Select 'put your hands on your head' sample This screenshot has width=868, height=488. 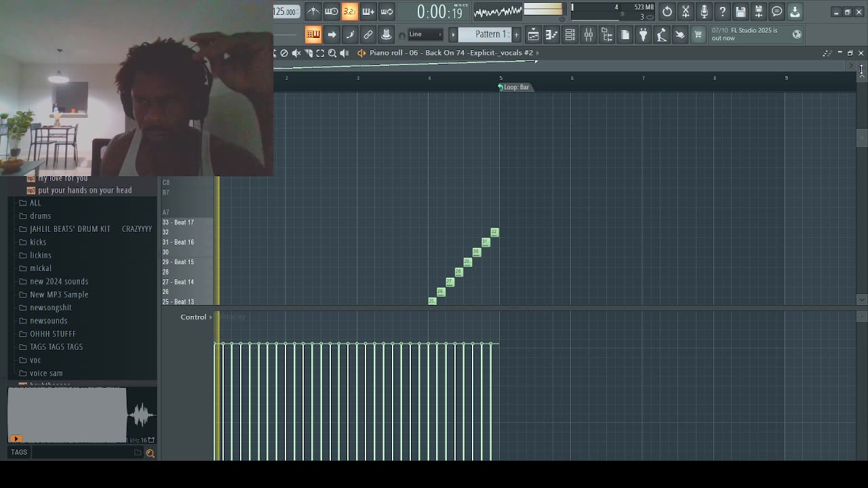click(x=85, y=190)
